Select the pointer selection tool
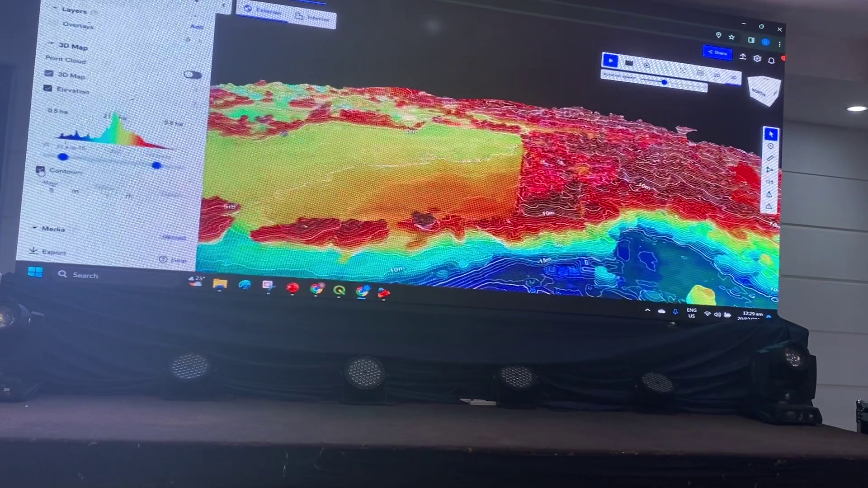This screenshot has height=488, width=868. point(771,134)
